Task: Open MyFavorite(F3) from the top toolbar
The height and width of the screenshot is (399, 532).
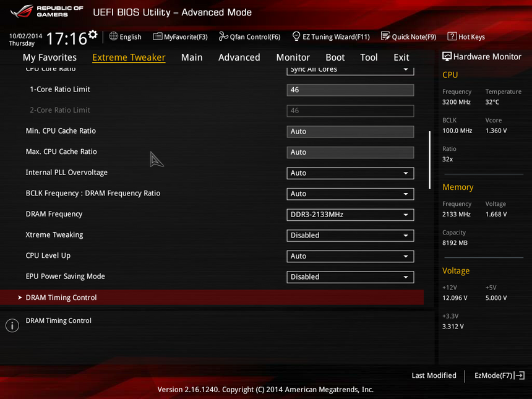Action: coord(180,37)
